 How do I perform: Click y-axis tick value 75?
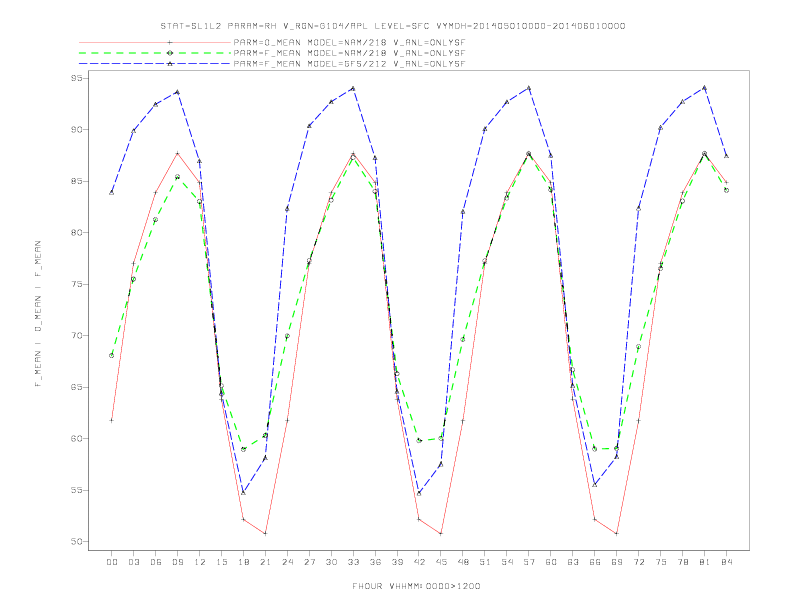[77, 284]
